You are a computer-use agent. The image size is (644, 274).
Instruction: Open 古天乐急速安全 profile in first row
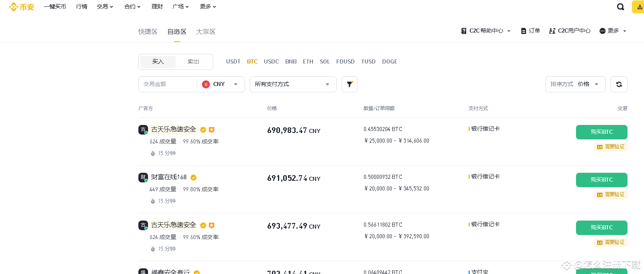point(173,129)
